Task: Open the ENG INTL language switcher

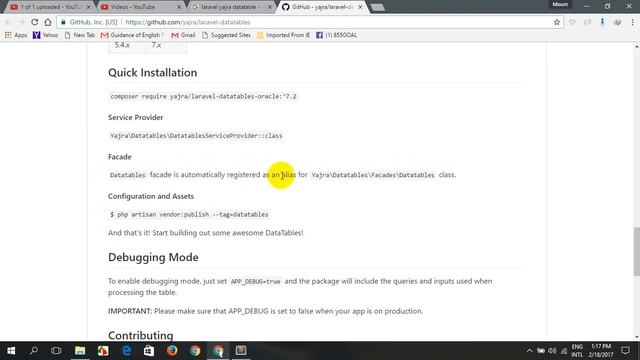Action: [x=577, y=351]
